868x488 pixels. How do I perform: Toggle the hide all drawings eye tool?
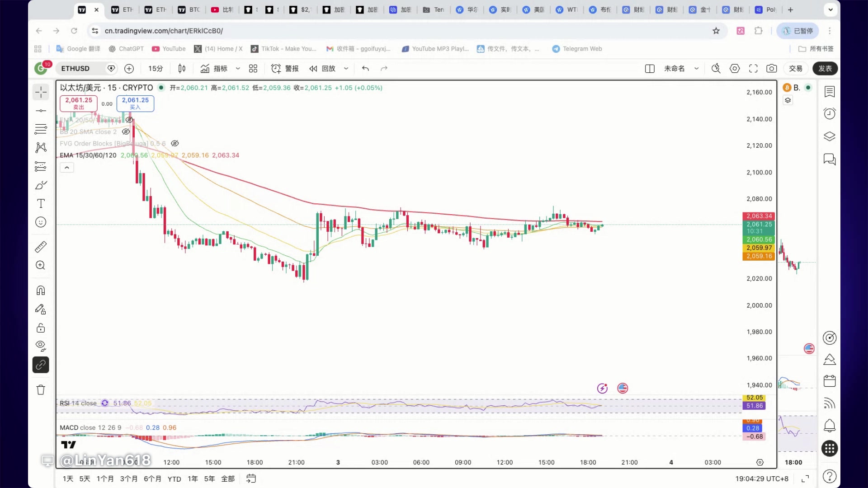tap(41, 346)
